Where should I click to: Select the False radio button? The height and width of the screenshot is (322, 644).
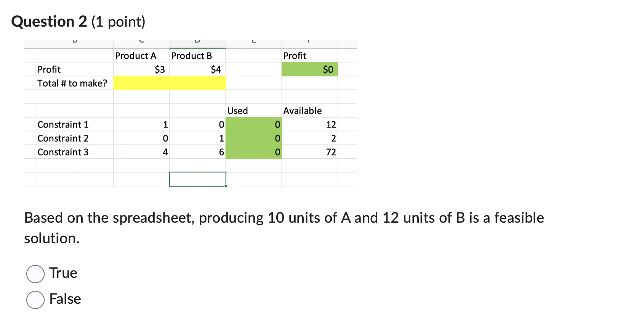point(35,300)
